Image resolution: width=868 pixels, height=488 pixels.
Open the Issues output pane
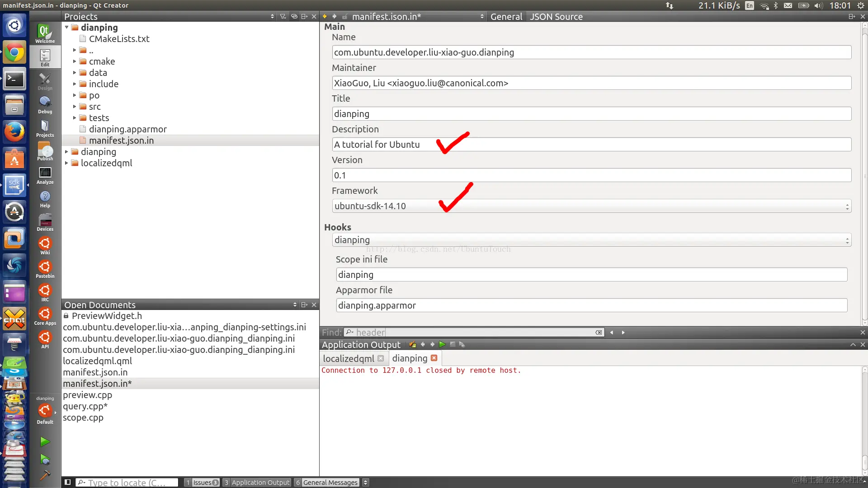[202, 482]
